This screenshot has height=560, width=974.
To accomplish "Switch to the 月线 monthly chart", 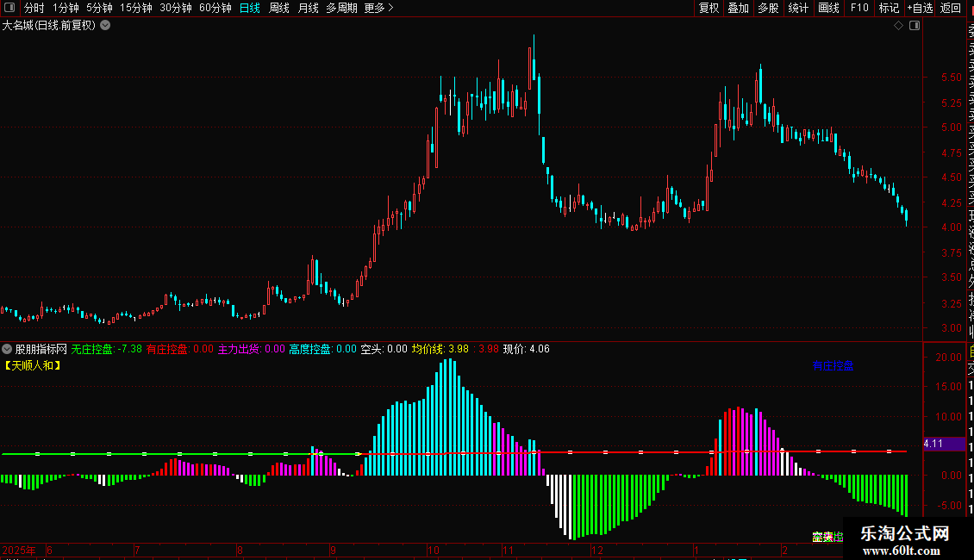I will [308, 8].
